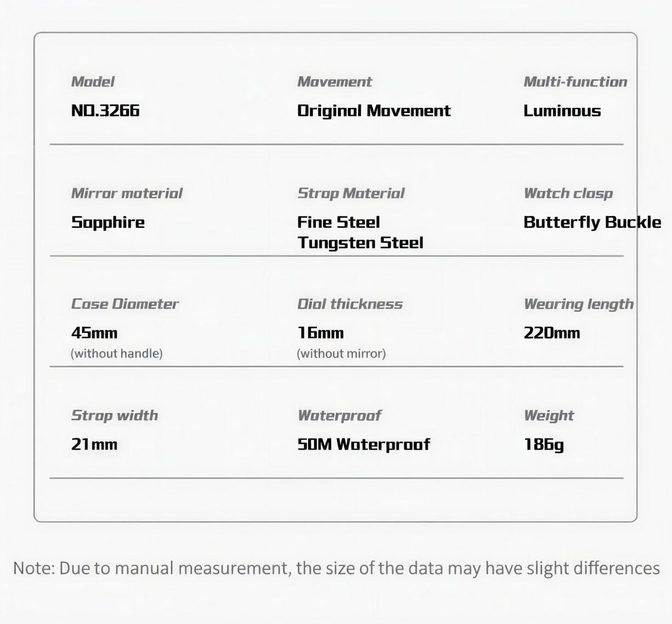The image size is (672, 624).
Task: Click the Case Diameter label
Action: (x=125, y=304)
